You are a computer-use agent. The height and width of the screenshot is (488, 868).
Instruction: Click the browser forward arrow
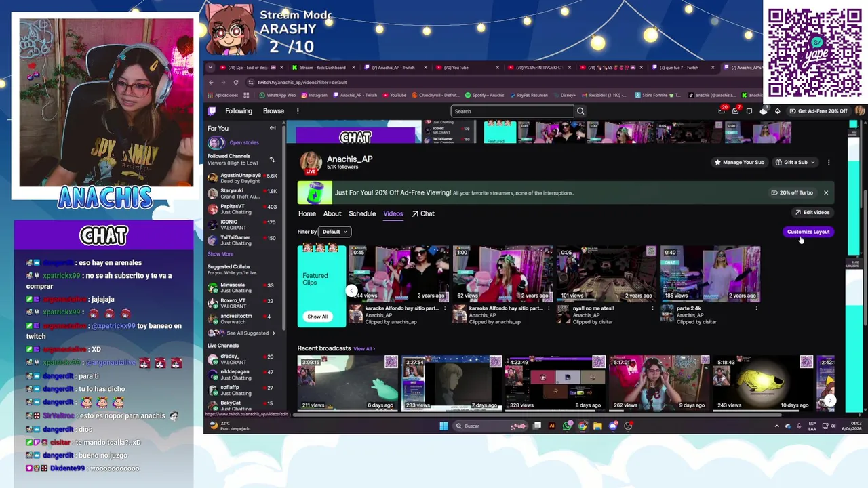pos(223,82)
